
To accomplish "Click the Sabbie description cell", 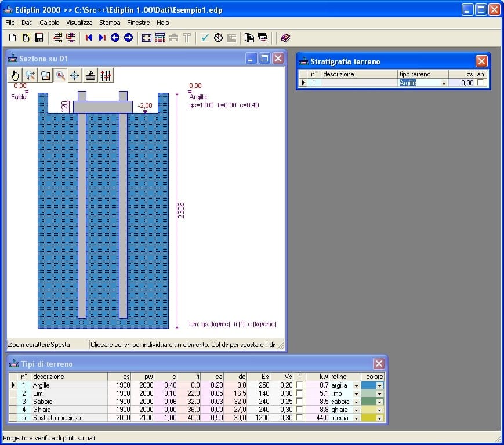I will click(68, 402).
